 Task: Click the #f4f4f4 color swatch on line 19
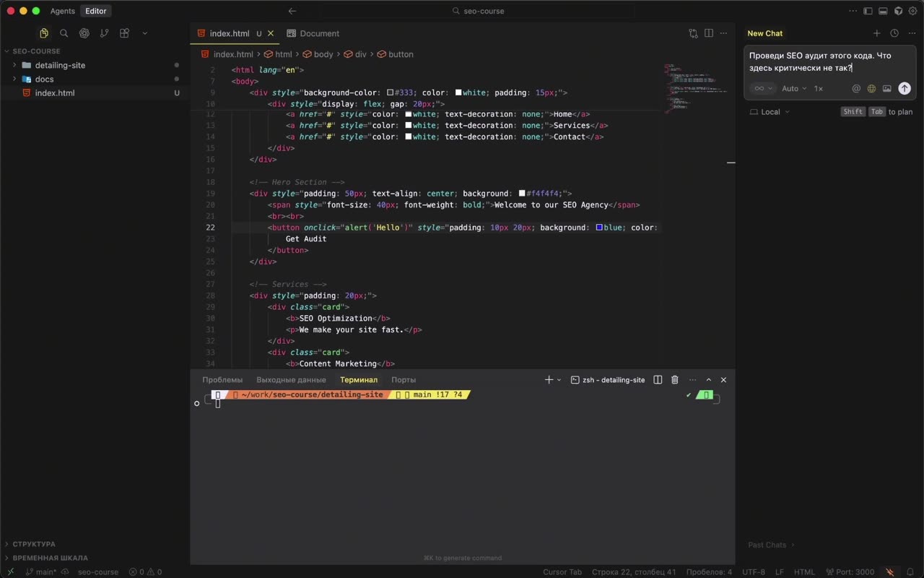click(x=522, y=194)
